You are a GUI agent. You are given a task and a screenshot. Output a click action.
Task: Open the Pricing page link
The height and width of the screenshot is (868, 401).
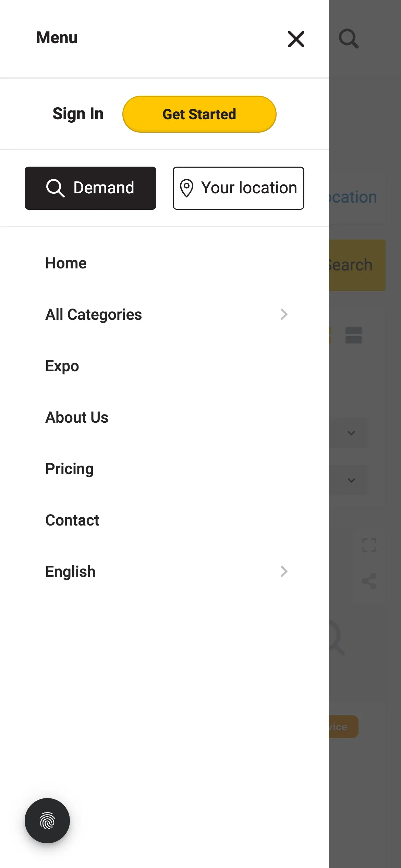point(70,469)
